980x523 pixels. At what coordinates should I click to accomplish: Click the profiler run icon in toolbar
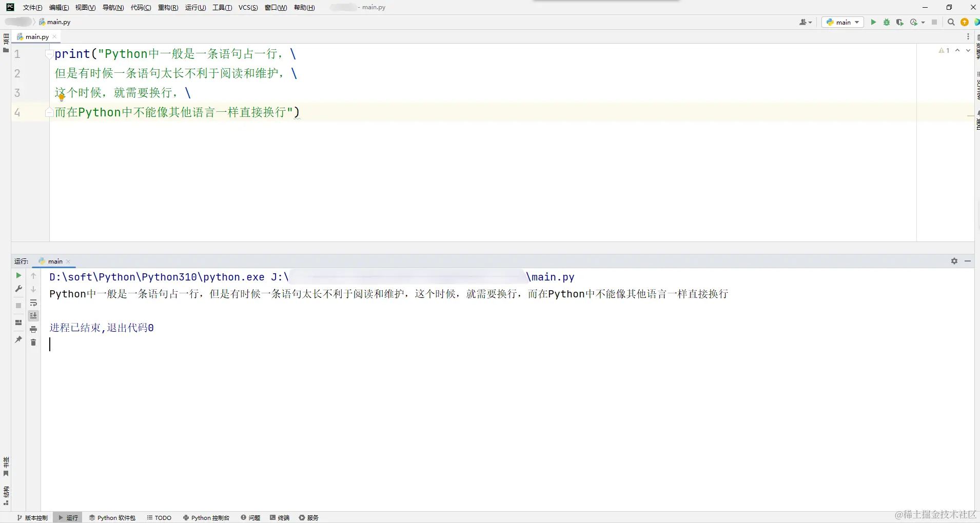point(913,22)
